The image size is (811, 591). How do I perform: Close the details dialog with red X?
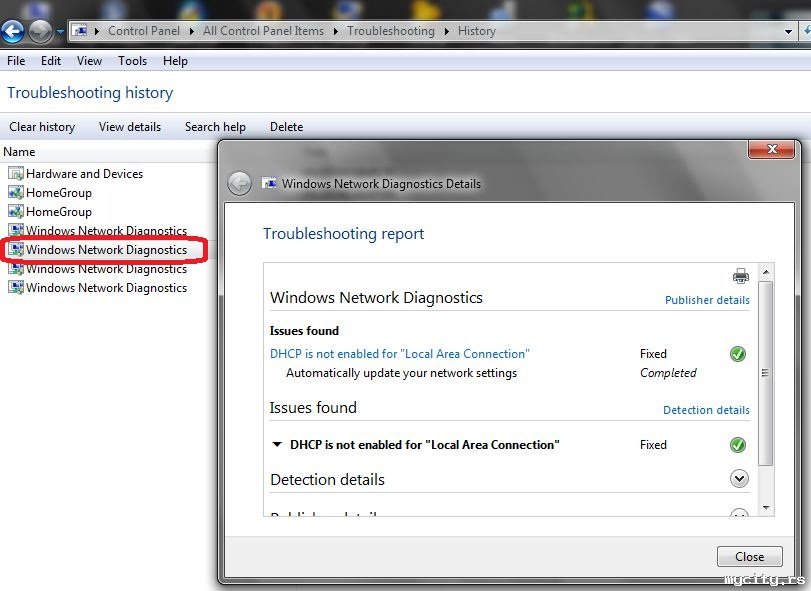772,149
